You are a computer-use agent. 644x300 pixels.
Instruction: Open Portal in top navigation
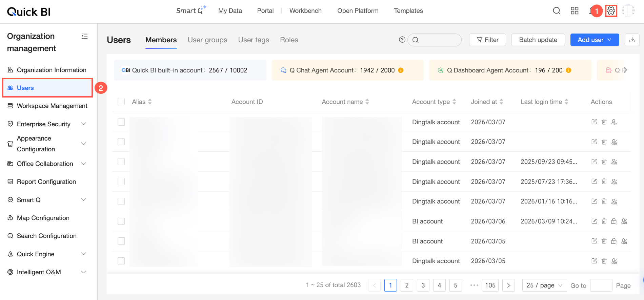[x=265, y=11]
